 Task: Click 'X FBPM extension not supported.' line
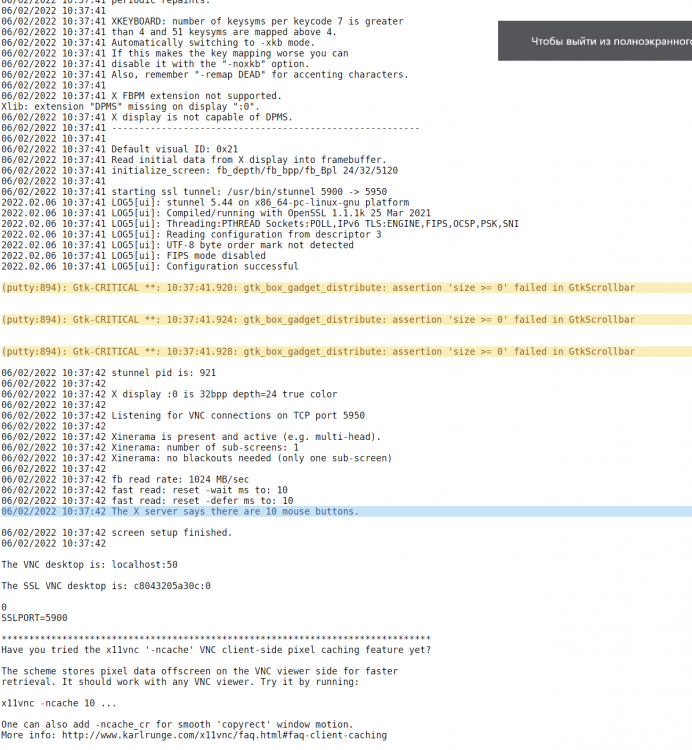pos(141,96)
